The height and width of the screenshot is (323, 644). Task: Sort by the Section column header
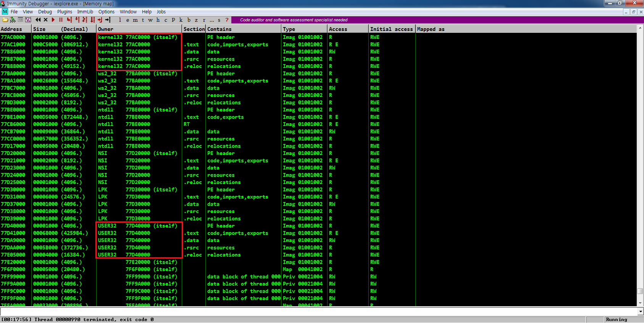point(194,29)
